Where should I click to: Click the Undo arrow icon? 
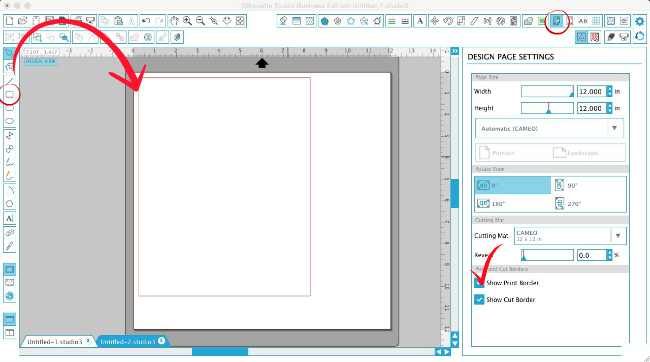(x=146, y=21)
